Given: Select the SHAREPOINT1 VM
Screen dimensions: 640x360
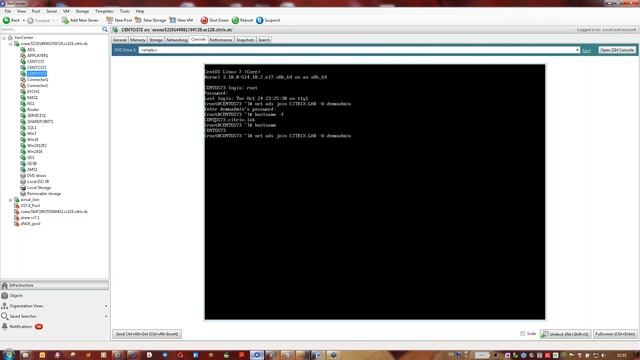Looking at the screenshot, I should coord(40,122).
